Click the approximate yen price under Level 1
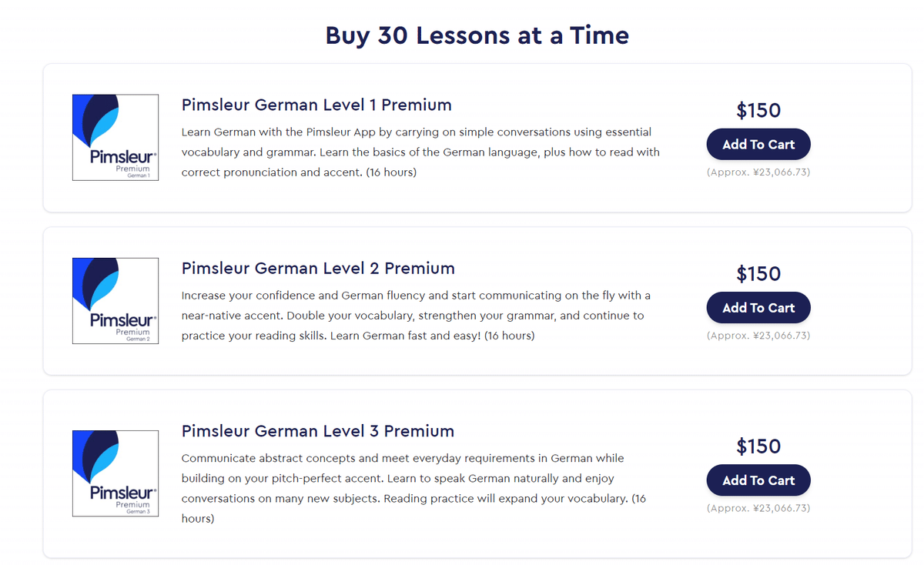The image size is (924, 565). (x=758, y=172)
